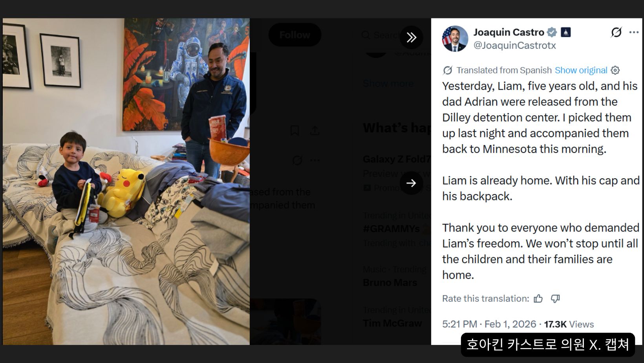644x363 pixels.
Task: Rate translation thumbs down
Action: click(x=555, y=299)
